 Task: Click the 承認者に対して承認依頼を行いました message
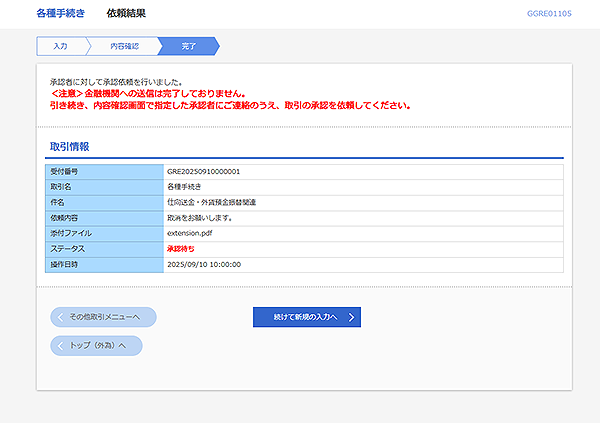(116, 82)
